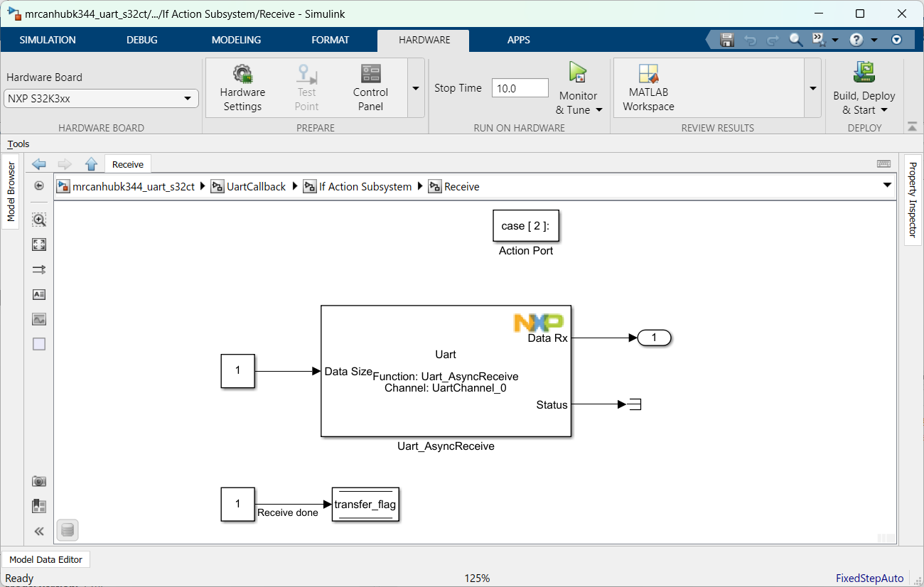Viewport: 924px width, 587px height.
Task: Click the Image annotation icon in the palette
Action: click(x=39, y=318)
